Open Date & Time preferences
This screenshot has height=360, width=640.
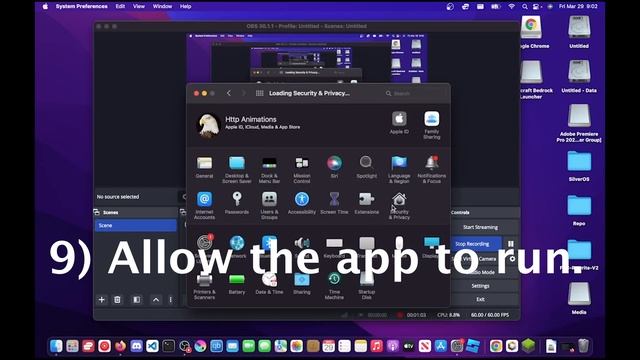(269, 284)
